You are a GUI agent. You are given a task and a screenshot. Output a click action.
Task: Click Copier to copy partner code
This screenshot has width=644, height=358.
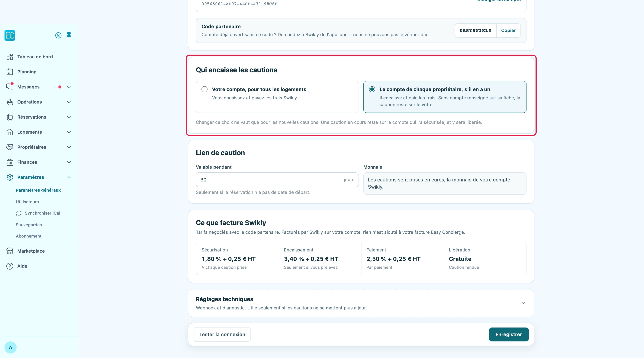508,30
